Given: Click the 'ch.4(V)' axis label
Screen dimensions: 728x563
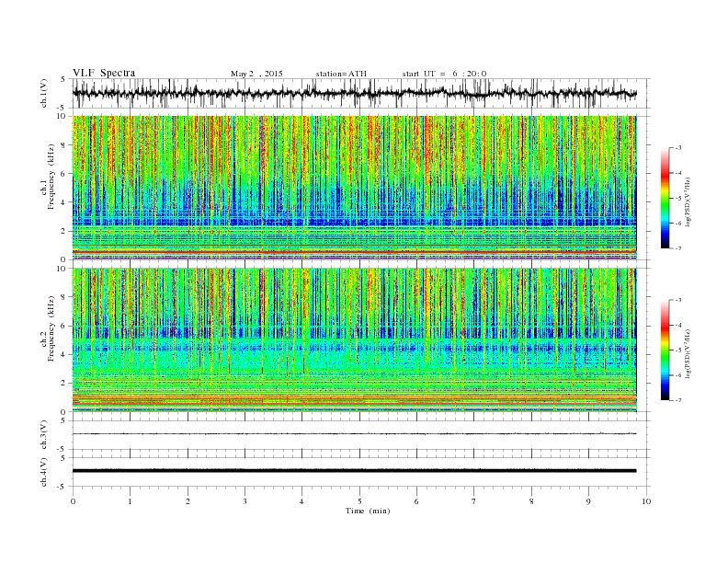Looking at the screenshot, I should (44, 472).
